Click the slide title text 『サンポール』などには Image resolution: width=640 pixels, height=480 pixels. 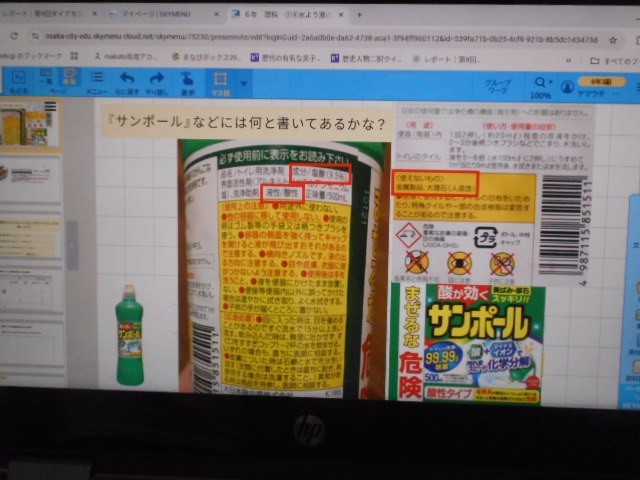(x=245, y=122)
